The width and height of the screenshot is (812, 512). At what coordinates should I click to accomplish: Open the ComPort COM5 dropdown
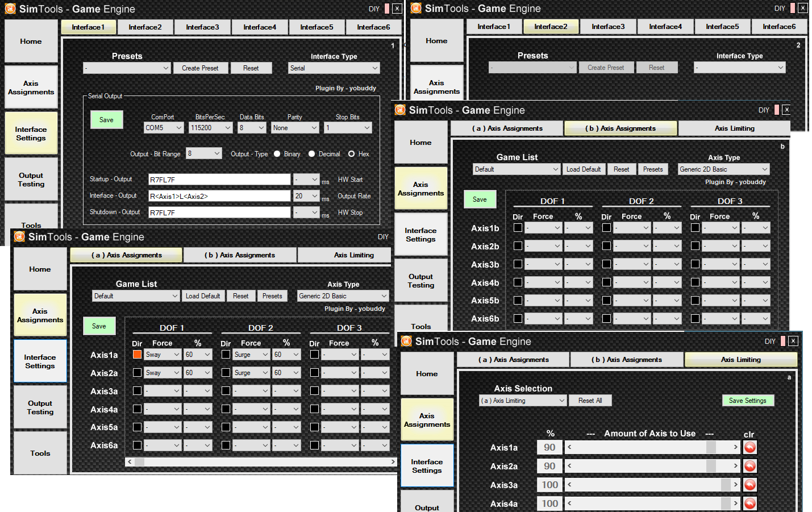click(x=164, y=128)
